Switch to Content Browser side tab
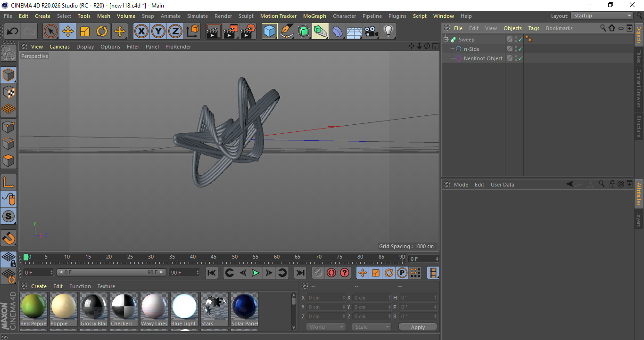The width and height of the screenshot is (644, 340). pos(639,89)
